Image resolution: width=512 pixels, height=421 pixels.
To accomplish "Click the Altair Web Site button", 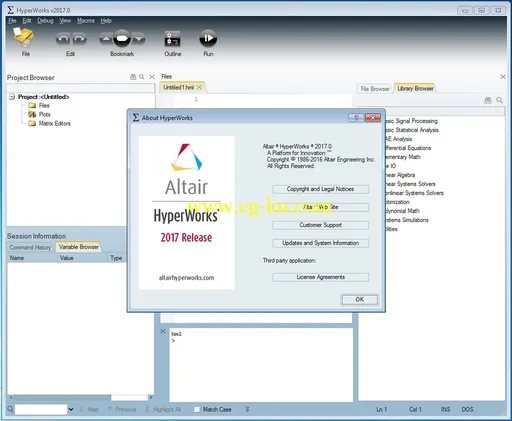I will click(320, 207).
